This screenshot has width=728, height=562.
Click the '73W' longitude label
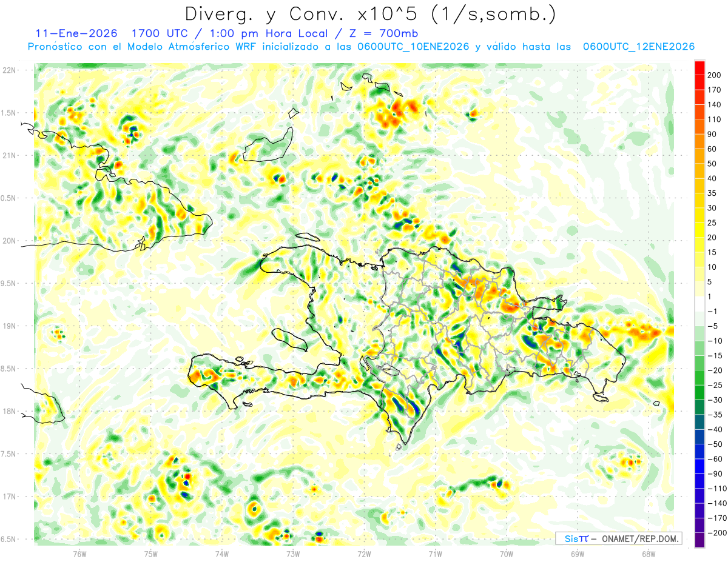pos(293,554)
